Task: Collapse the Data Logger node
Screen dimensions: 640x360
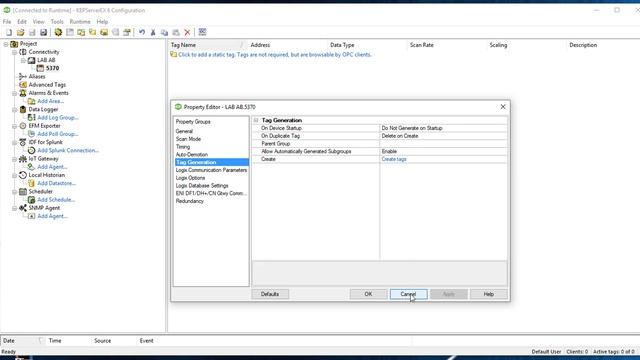Action: point(15,109)
